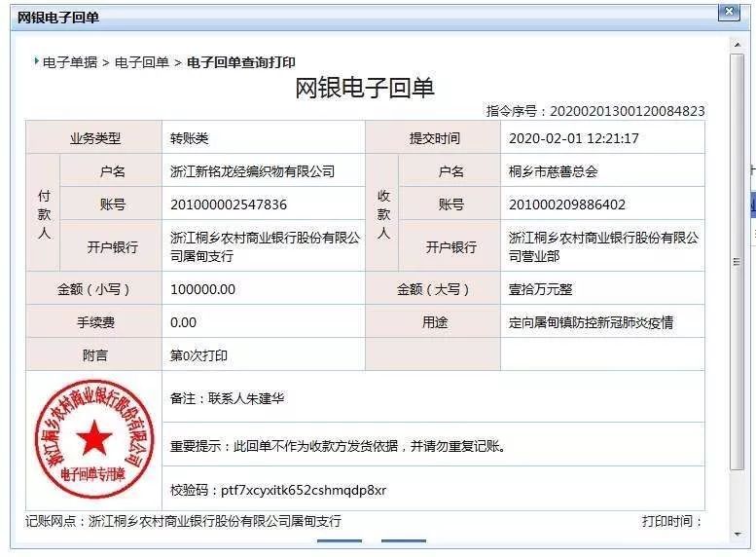Click the 重要提示 notice line
Viewport: 756px width, 557px height.
[x=338, y=446]
